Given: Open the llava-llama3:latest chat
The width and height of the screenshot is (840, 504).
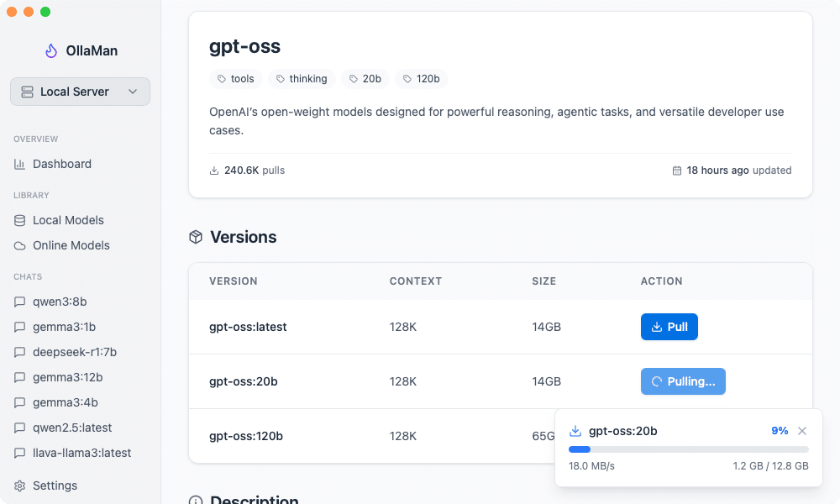Looking at the screenshot, I should pyautogui.click(x=81, y=453).
